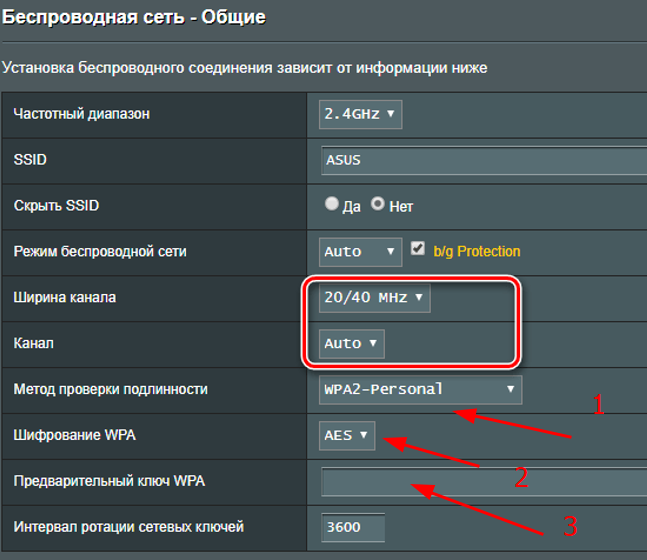Open the 2.4GHz frequency band dropdown

(360, 114)
